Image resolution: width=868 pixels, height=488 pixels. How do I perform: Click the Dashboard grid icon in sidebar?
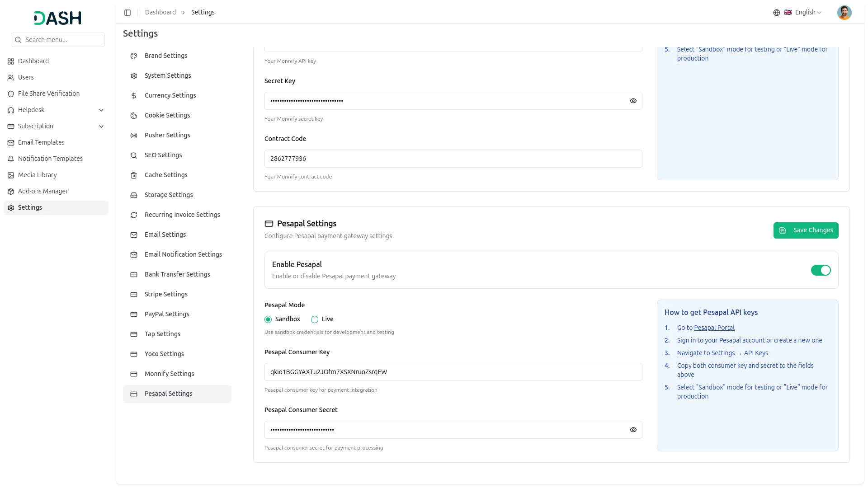pyautogui.click(x=11, y=61)
